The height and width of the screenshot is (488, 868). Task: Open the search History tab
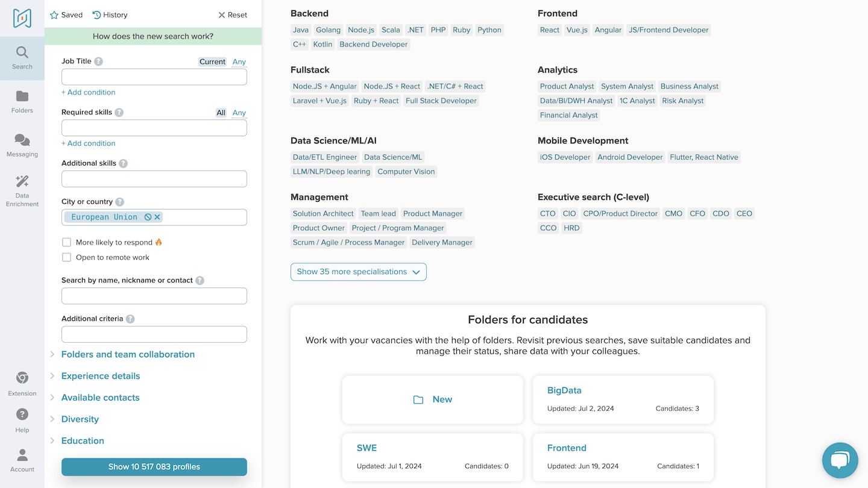[x=110, y=15]
